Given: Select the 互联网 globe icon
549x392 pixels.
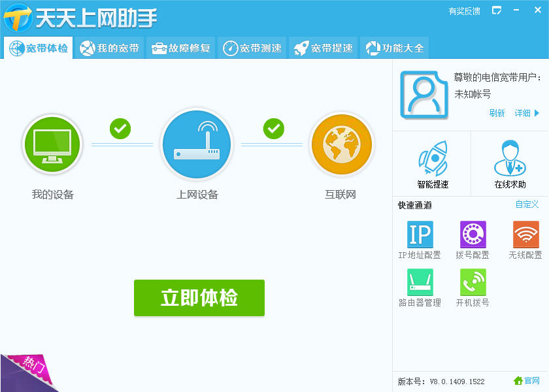Looking at the screenshot, I should click(341, 144).
